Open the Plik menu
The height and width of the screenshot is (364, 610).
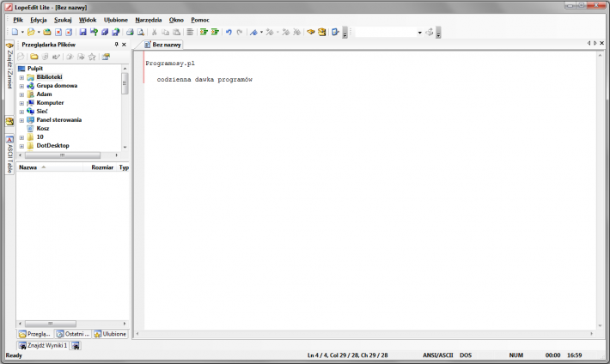click(x=18, y=20)
